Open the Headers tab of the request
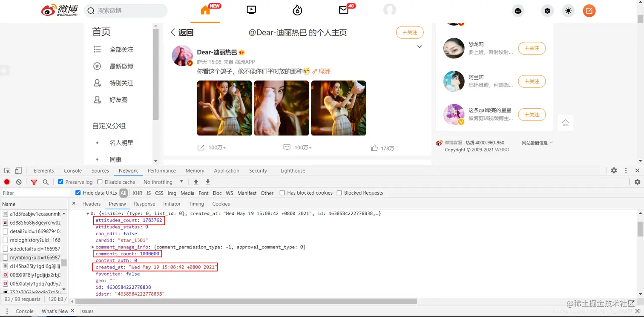Image resolution: width=644 pixels, height=317 pixels. (x=92, y=204)
